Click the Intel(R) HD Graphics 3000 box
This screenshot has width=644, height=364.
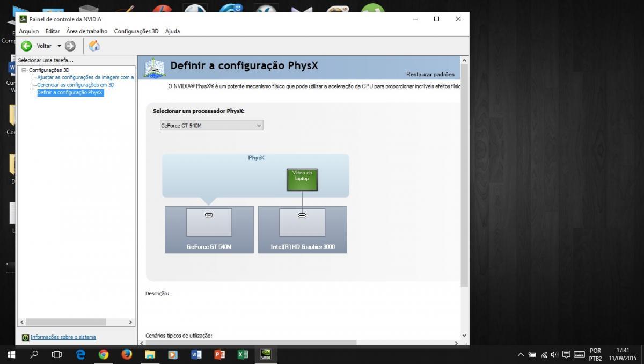[303, 229]
